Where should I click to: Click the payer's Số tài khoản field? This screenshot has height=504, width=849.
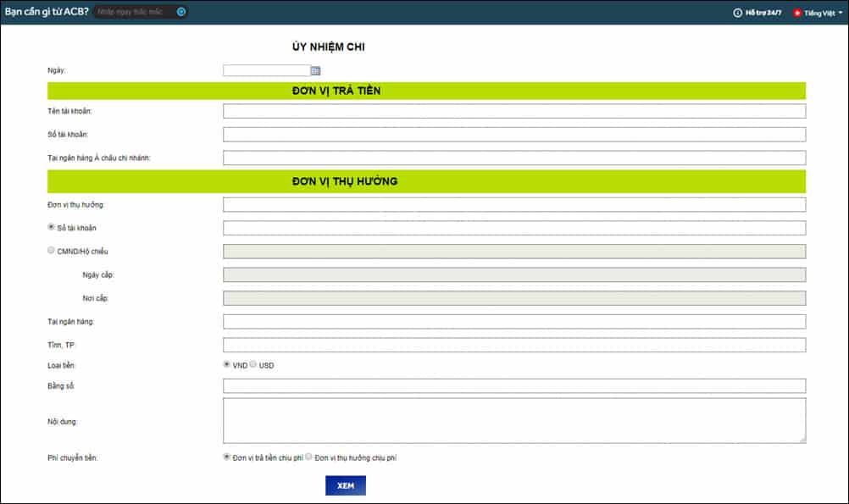[x=513, y=135]
